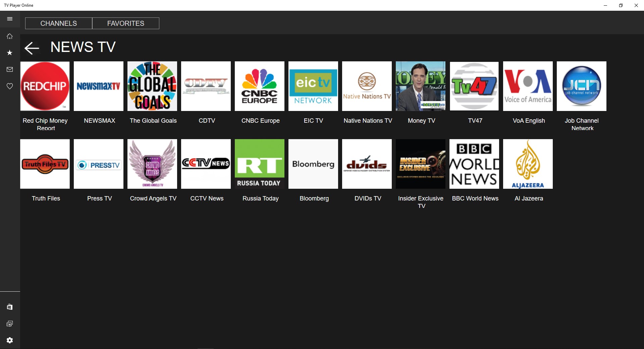Click the "Al Jazeera" channel label
Screen dimensions: 644x349
(x=529, y=198)
